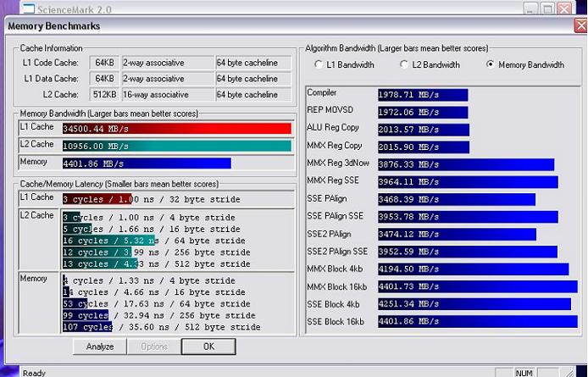
Task: Click the Compiler 1978.71 MB/s bar
Action: coord(423,95)
